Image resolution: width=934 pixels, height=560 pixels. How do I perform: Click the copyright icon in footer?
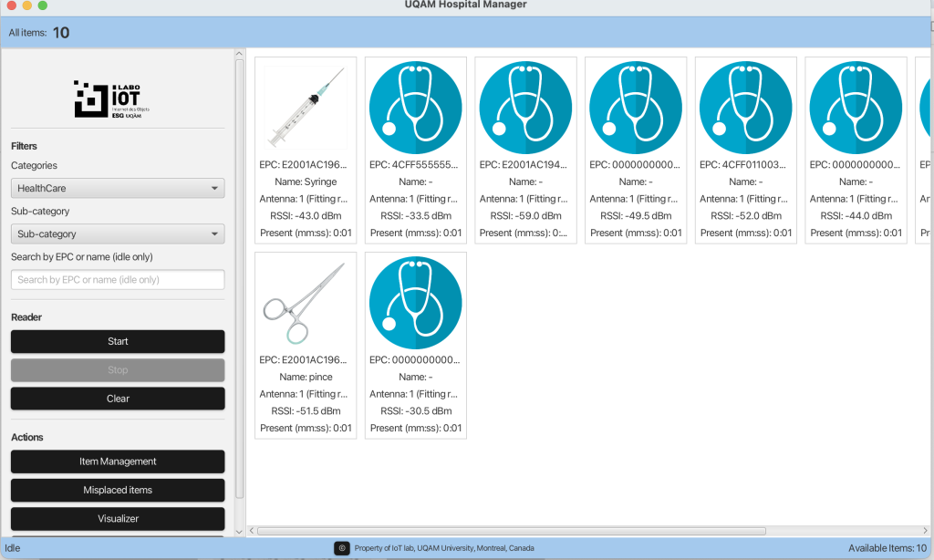click(342, 548)
